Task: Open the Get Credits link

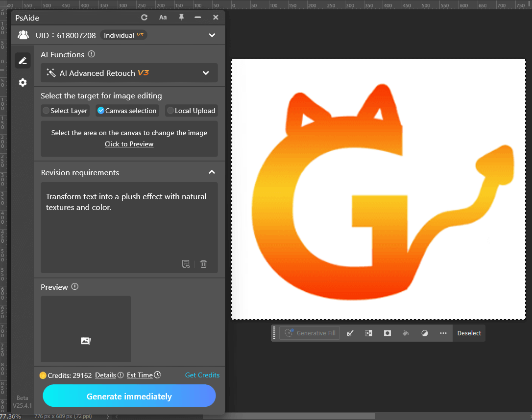Action: pyautogui.click(x=202, y=375)
